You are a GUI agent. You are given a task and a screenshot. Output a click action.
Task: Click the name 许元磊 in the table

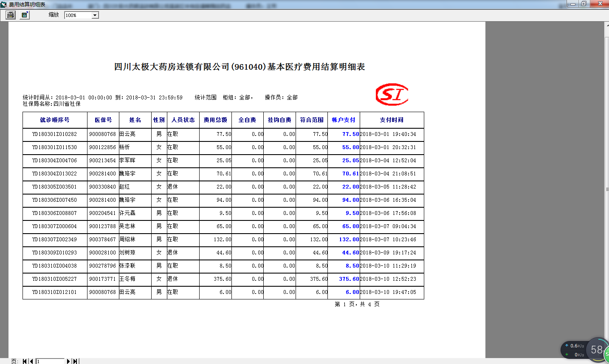point(127,213)
